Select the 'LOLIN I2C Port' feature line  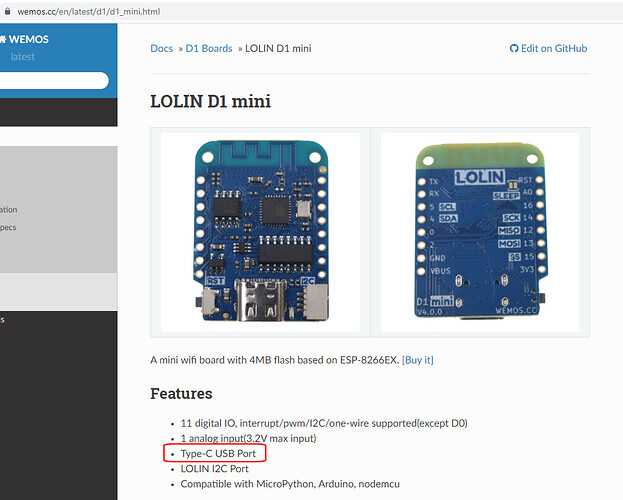coord(215,469)
